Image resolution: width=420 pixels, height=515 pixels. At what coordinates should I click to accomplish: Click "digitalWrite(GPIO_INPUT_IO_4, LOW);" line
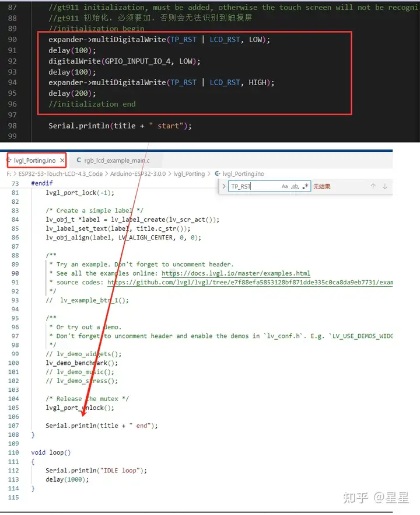tap(124, 61)
